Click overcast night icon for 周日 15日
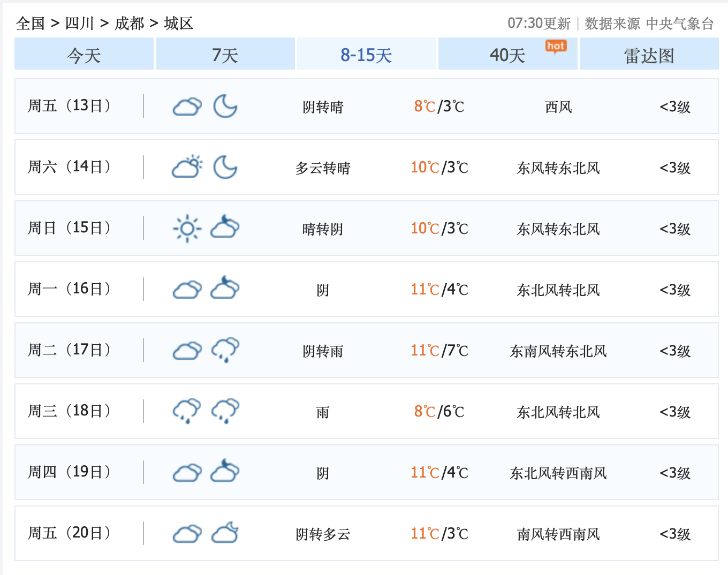 click(x=225, y=227)
